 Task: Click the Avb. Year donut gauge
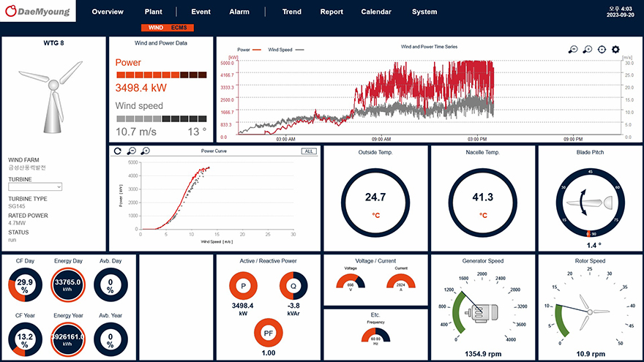111,339
